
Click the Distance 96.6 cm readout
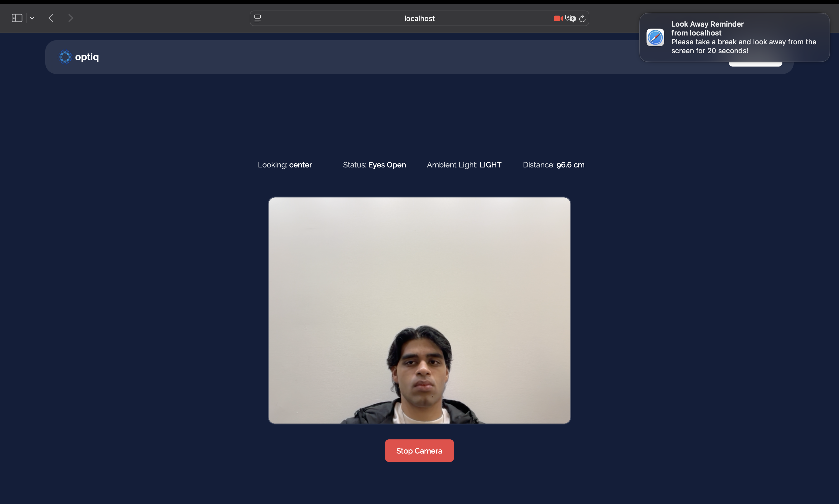pyautogui.click(x=554, y=165)
